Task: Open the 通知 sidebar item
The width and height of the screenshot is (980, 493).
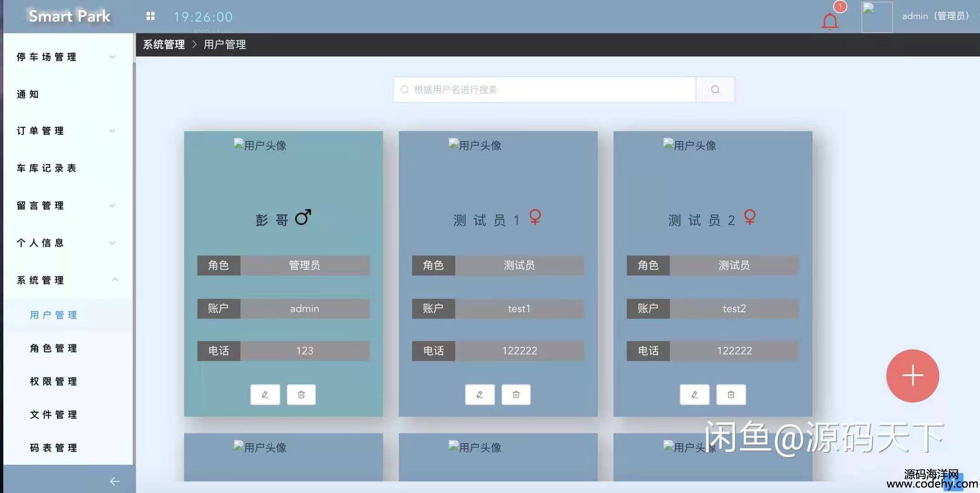Action: tap(28, 94)
